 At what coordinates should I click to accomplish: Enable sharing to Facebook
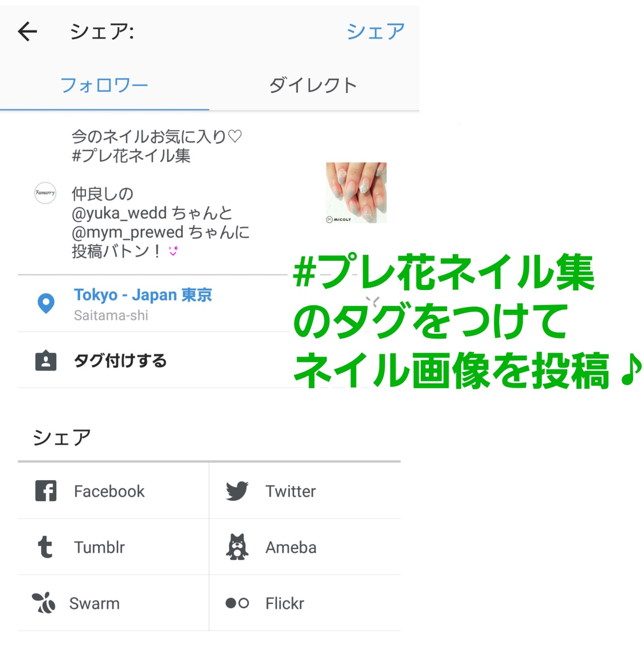(113, 491)
